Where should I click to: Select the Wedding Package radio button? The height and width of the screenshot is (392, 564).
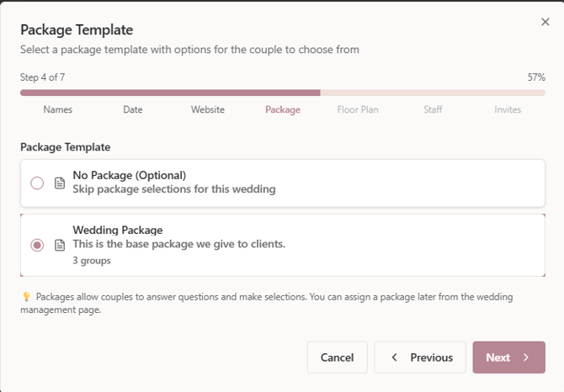tap(37, 245)
